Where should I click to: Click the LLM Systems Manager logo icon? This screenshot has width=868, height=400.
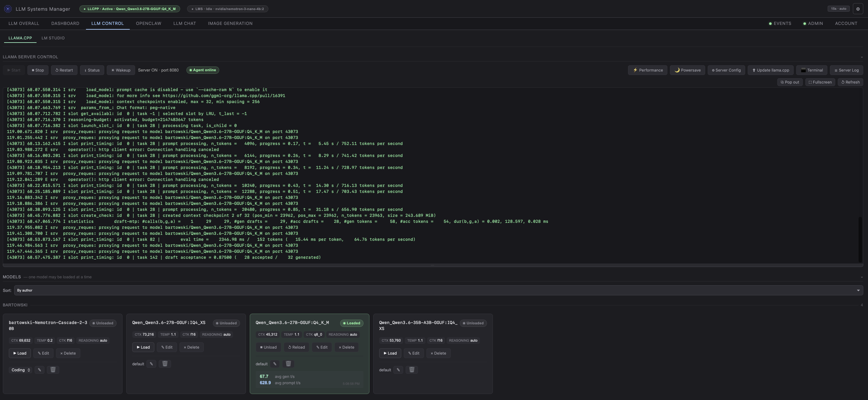(x=8, y=9)
